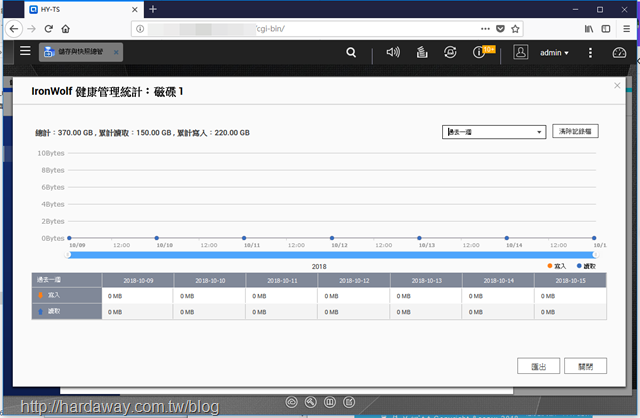The height and width of the screenshot is (418, 640).
Task: Go to browser home page
Action: pos(65,29)
